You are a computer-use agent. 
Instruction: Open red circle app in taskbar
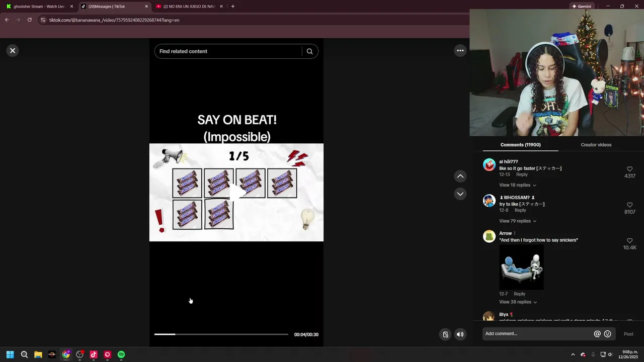pyautogui.click(x=107, y=354)
